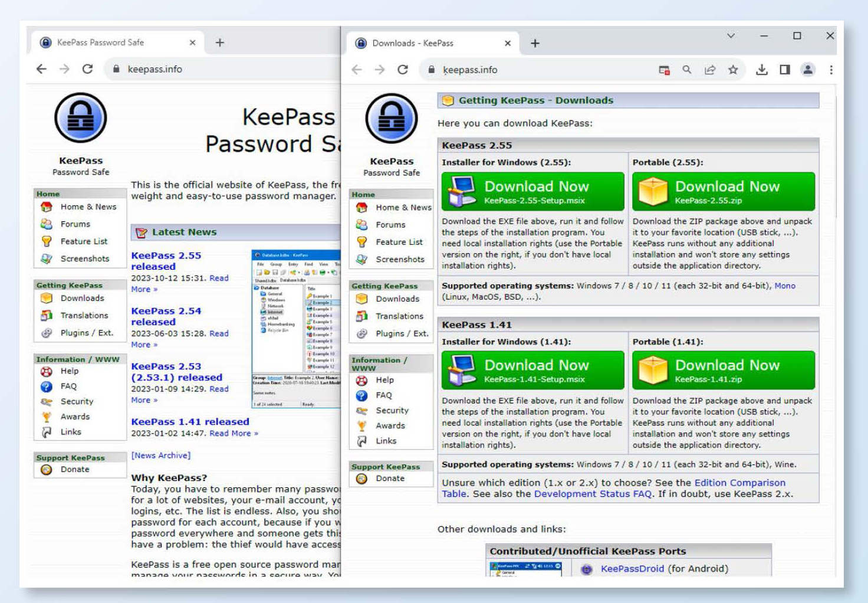
Task: Click Translations icon in left window sidebar
Action: tap(47, 316)
